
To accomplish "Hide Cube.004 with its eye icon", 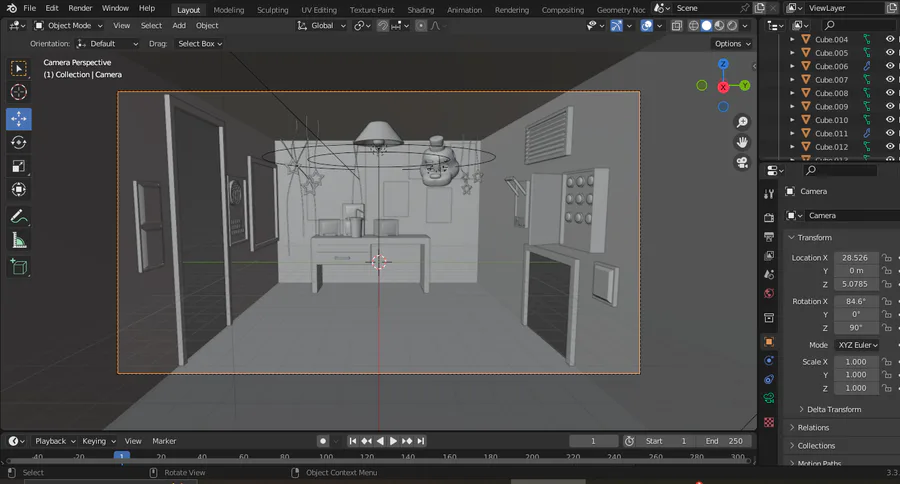I will [890, 39].
